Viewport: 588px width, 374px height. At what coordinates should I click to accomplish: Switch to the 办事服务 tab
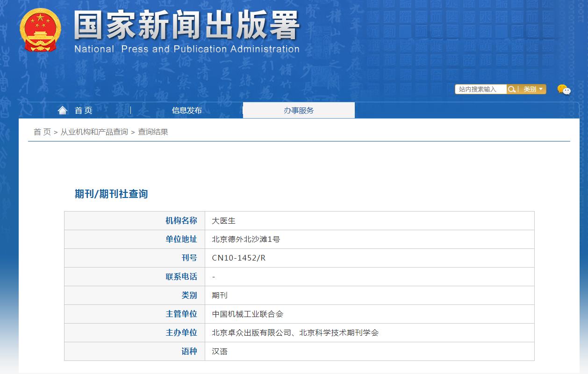pos(299,110)
